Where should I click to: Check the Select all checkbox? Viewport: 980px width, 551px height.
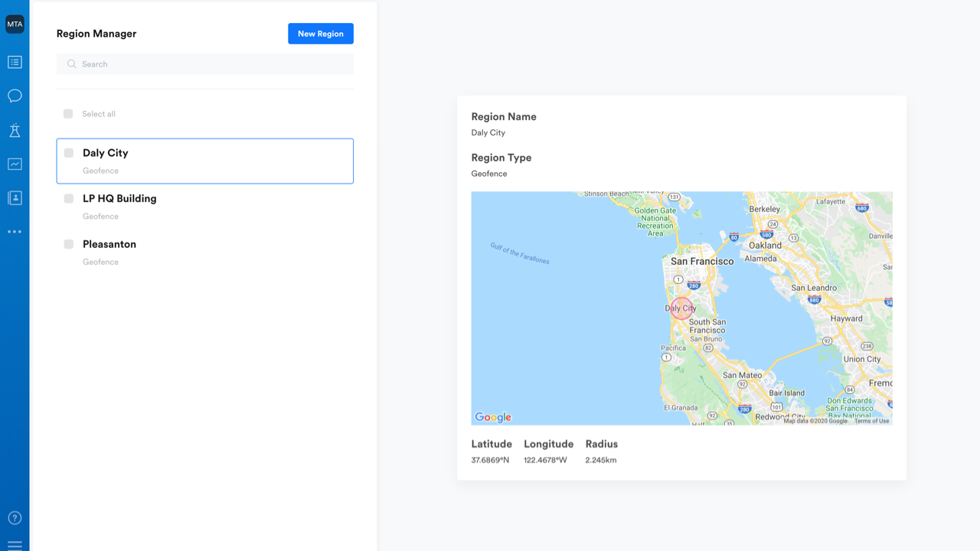click(x=67, y=113)
